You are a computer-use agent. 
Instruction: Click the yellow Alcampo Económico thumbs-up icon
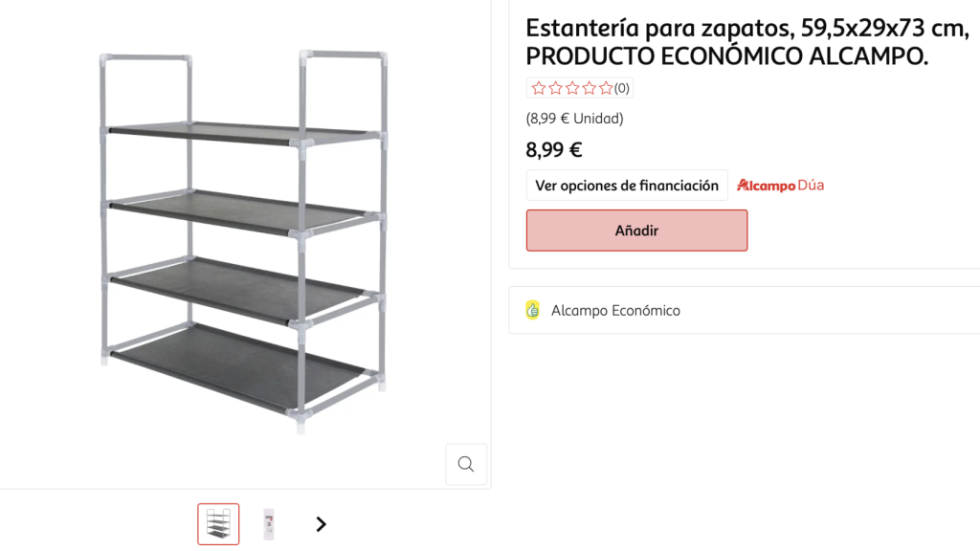coord(532,310)
